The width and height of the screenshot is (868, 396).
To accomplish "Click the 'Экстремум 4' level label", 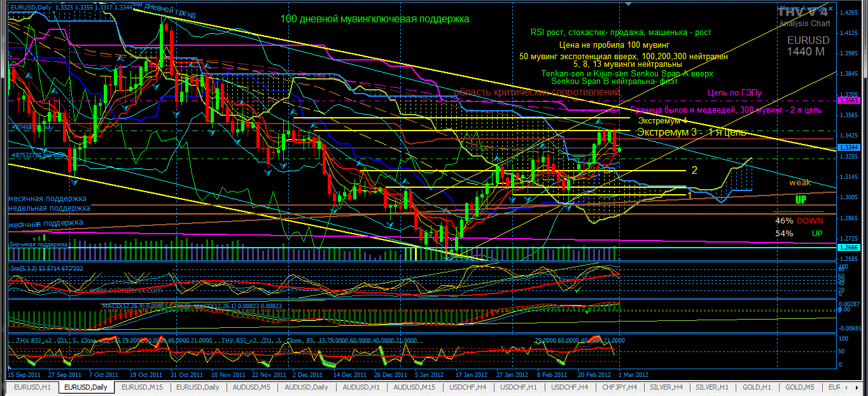I will point(662,121).
